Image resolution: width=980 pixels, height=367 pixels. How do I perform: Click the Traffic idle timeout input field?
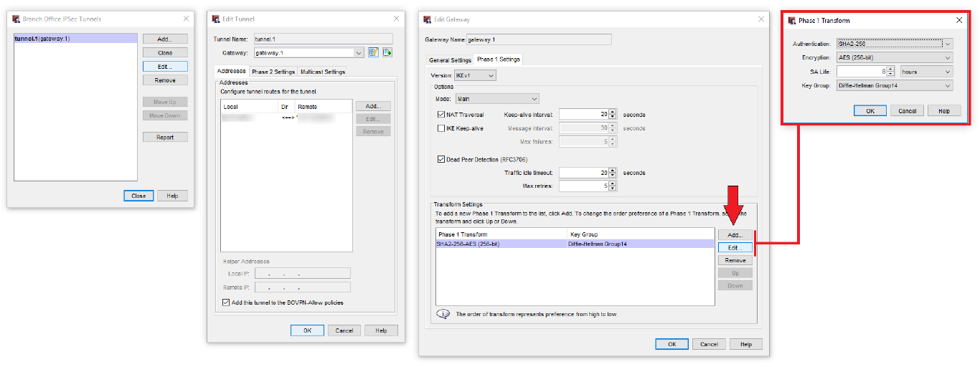[583, 173]
